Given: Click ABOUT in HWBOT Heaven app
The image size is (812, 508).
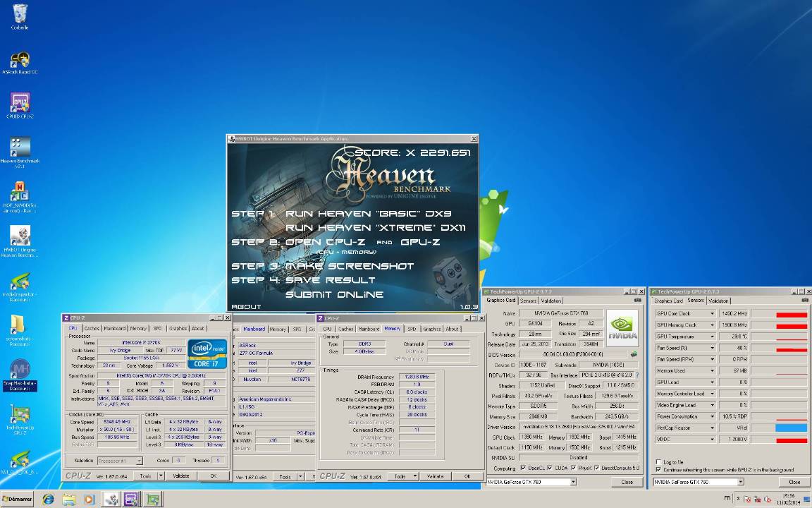Looking at the screenshot, I should [246, 307].
